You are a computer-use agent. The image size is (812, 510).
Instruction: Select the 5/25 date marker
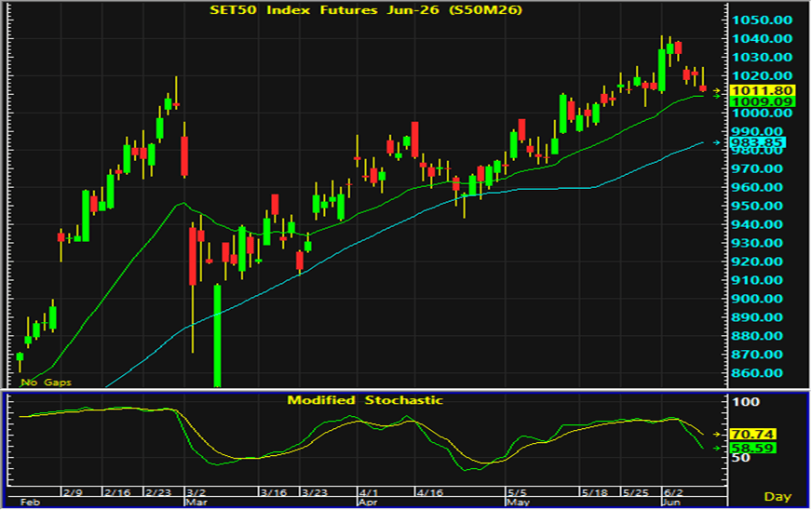[x=635, y=492]
